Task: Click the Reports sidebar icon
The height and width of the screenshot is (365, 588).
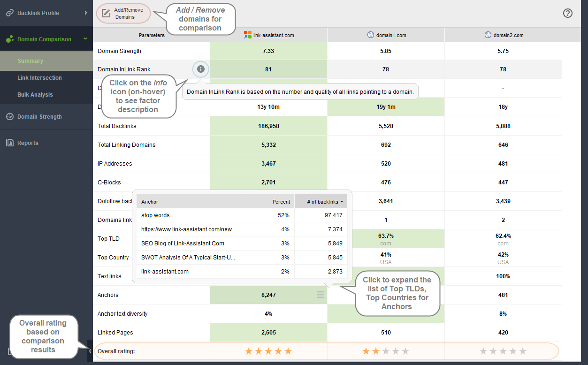Action: click(9, 143)
